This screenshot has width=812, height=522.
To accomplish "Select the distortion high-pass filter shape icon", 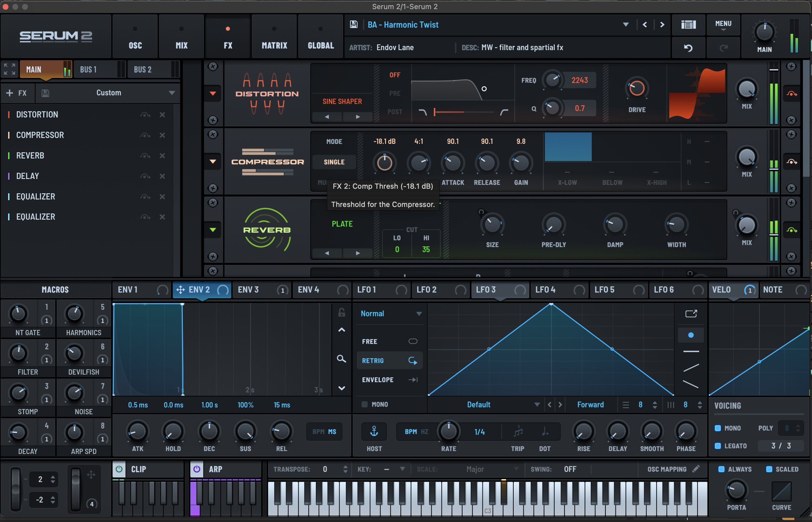I will (504, 112).
